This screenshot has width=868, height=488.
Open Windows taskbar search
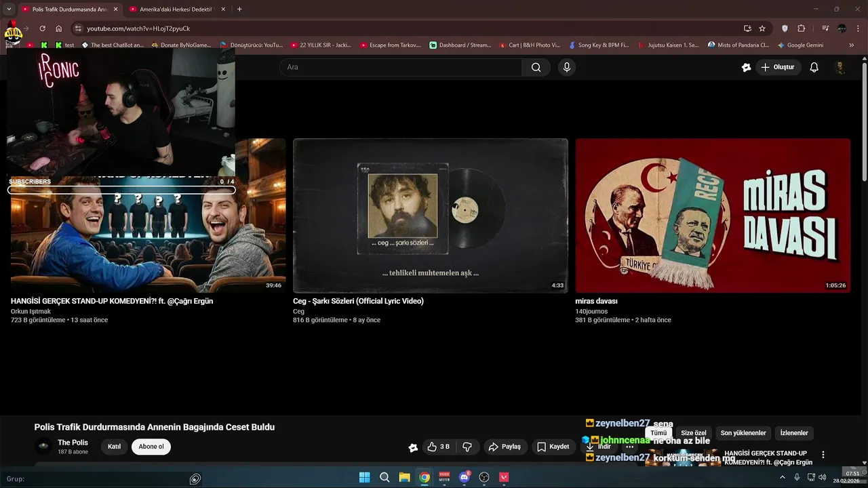pyautogui.click(x=384, y=477)
